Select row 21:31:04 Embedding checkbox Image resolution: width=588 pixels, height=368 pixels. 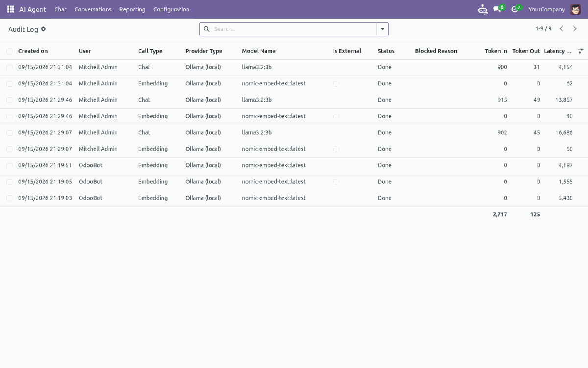click(9, 84)
